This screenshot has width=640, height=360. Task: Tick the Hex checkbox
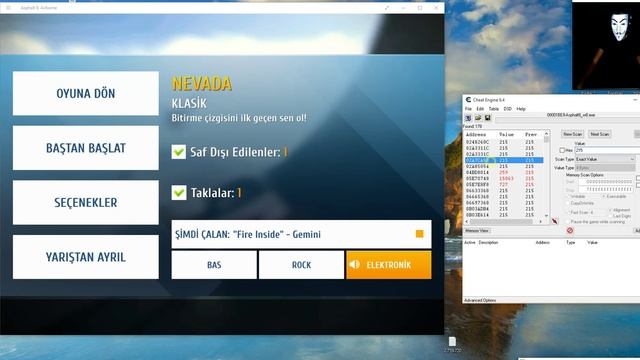tap(562, 150)
